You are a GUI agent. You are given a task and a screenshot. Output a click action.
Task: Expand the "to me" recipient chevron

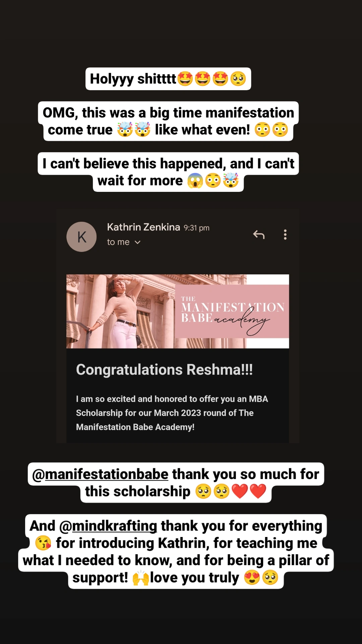[x=137, y=242]
